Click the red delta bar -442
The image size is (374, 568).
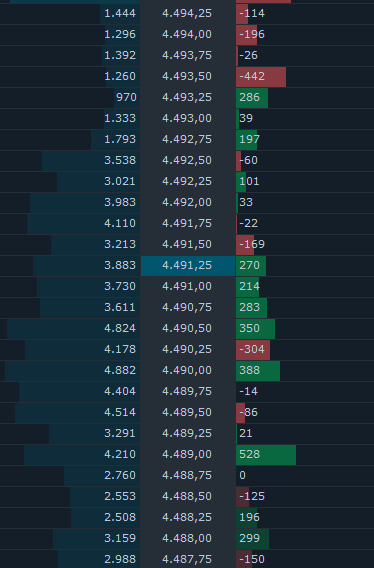pos(261,77)
